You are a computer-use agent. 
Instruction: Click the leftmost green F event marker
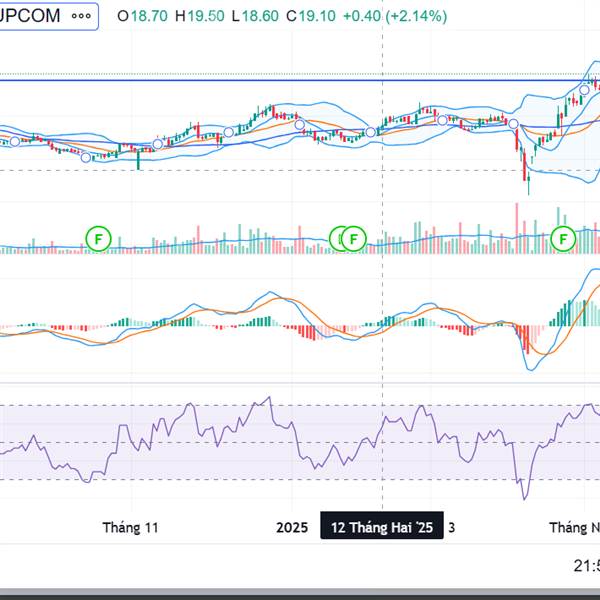(x=98, y=239)
